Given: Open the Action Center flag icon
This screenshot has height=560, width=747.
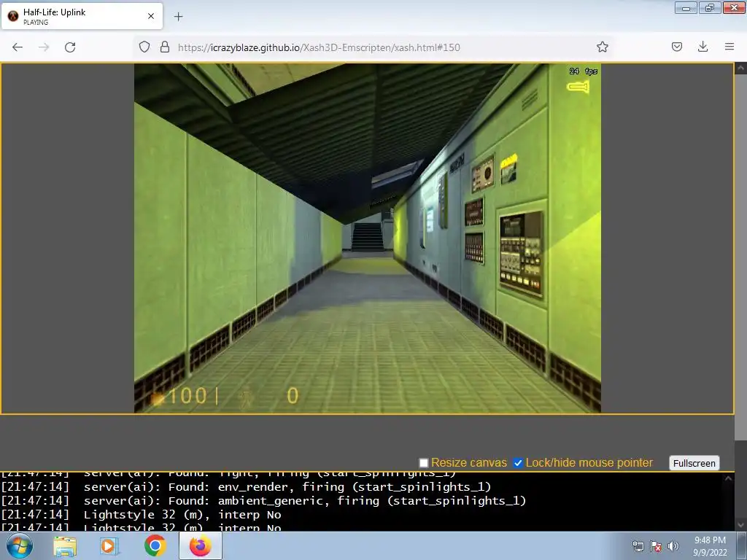Looking at the screenshot, I should [656, 546].
